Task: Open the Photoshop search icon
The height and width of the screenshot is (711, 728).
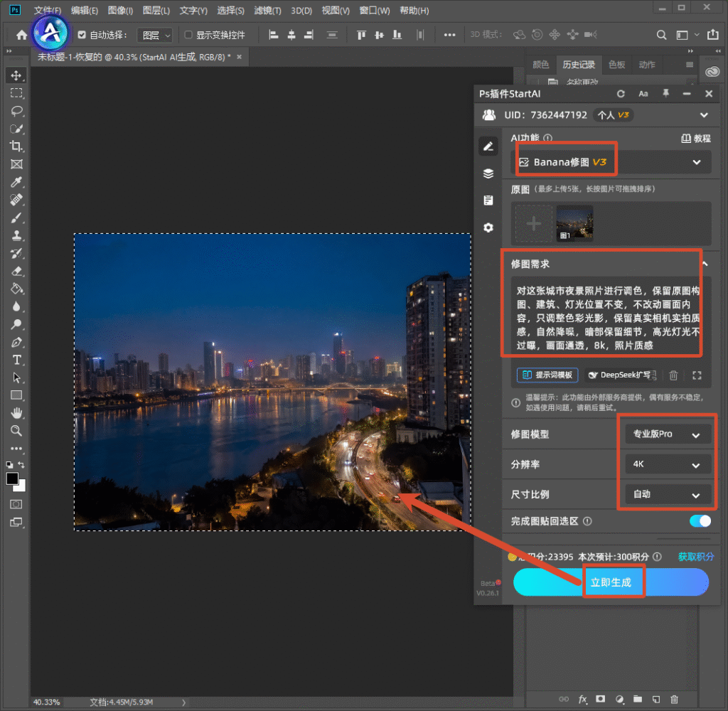Action: coord(662,35)
